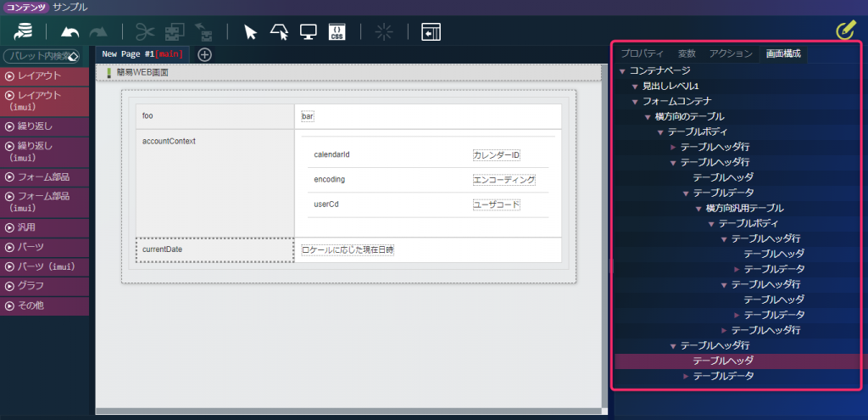This screenshot has height=420, width=868.
Task: Switch to the 画面構成 tab
Action: 783,53
